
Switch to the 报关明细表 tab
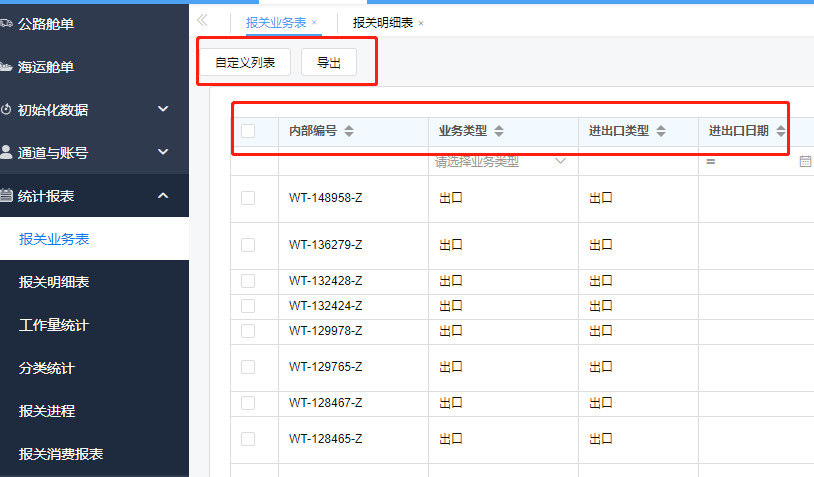click(x=383, y=23)
